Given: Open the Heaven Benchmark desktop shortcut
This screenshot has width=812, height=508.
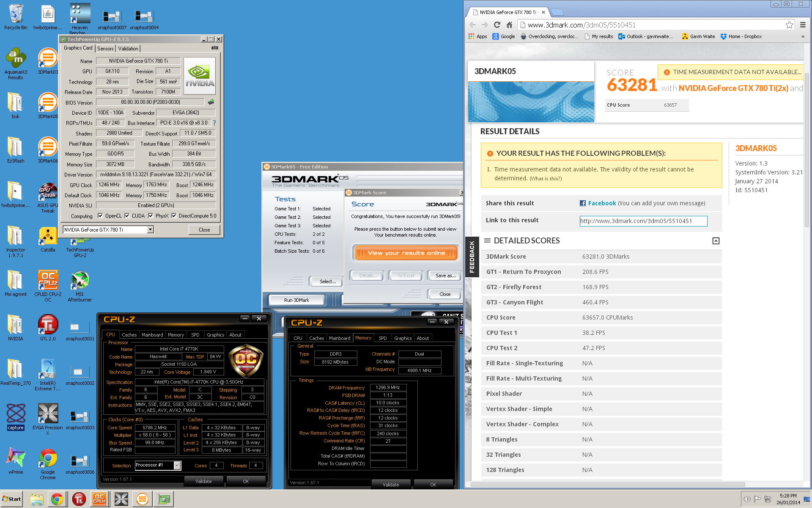Looking at the screenshot, I should click(x=80, y=19).
